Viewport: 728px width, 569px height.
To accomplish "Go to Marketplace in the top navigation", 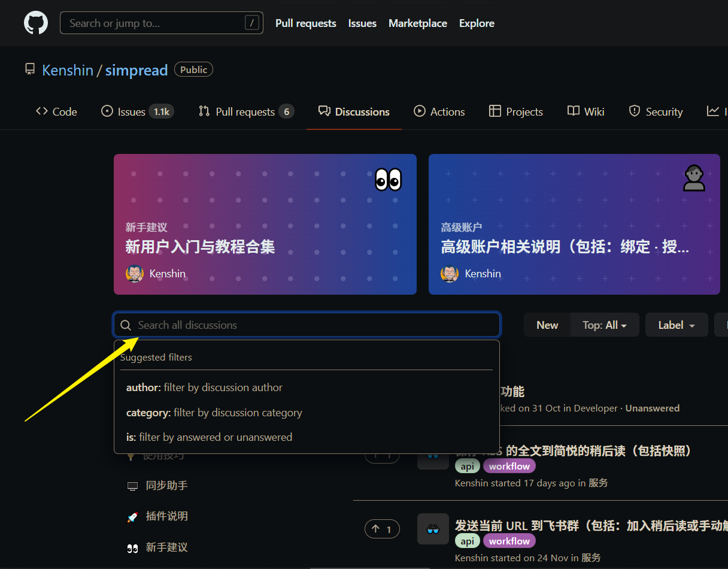I will (418, 23).
